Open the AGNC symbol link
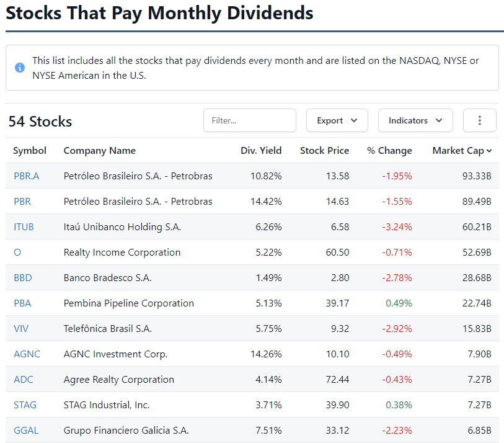This screenshot has height=443, width=504. (27, 354)
